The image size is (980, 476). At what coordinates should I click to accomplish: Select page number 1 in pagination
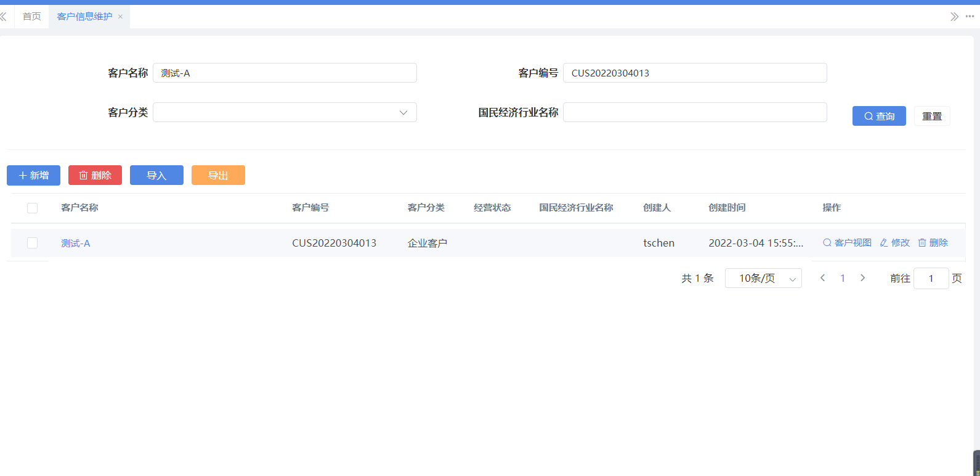point(843,278)
